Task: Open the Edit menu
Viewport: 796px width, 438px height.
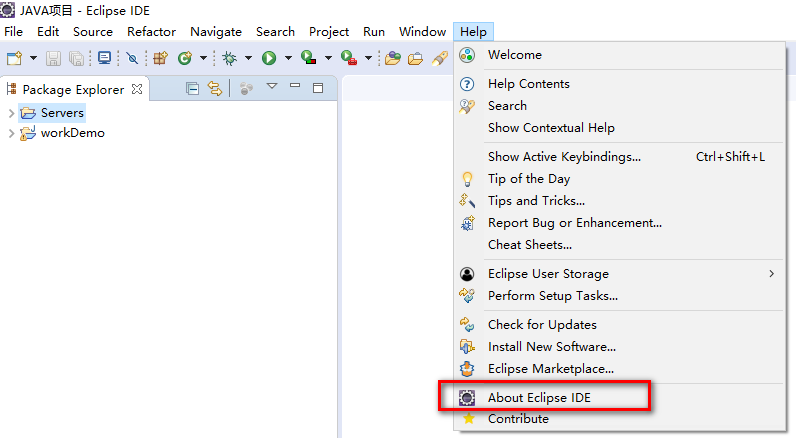Action: 48,31
